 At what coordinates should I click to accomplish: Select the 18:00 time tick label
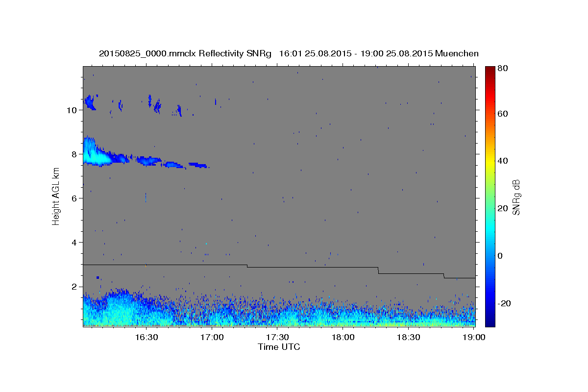(x=343, y=337)
